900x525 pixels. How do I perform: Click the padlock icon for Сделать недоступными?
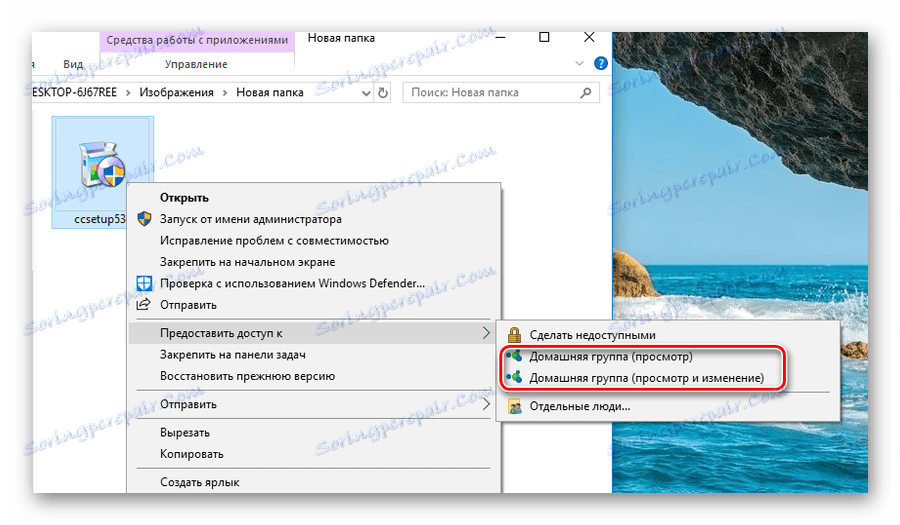514,335
